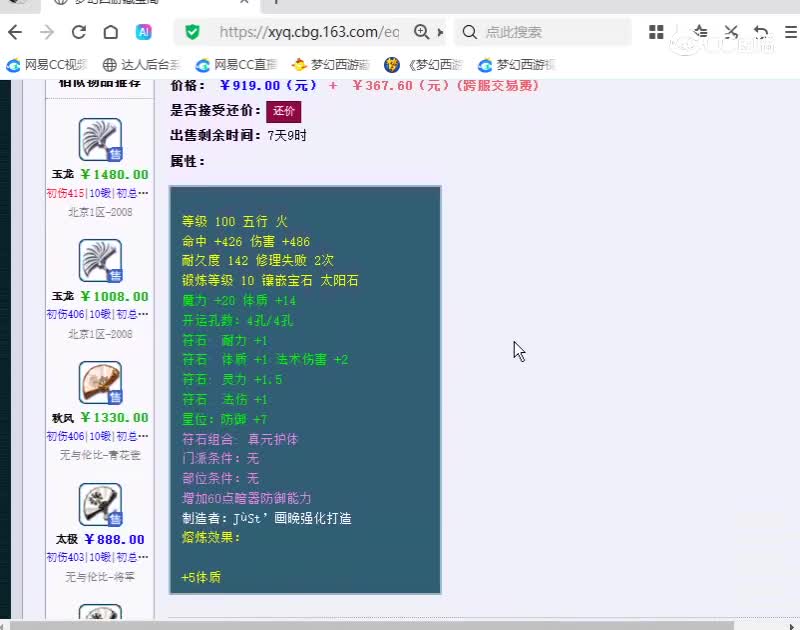The width and height of the screenshot is (800, 630).
Task: Click the zoom magnifier in address bar
Action: 421,32
